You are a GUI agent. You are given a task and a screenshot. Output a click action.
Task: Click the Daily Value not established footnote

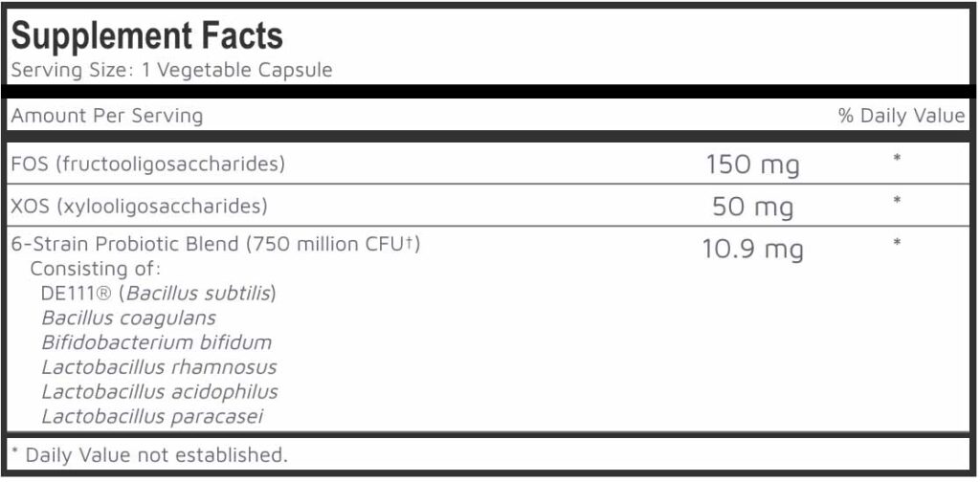click(148, 454)
